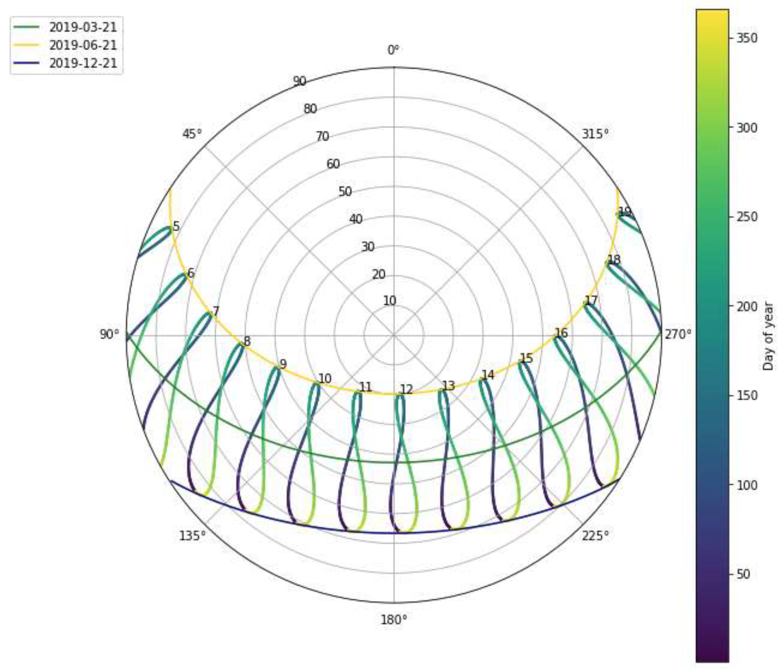Viewport: 784px width, 672px height.
Task: Click the 225° azimuth label
Action: pyautogui.click(x=595, y=536)
